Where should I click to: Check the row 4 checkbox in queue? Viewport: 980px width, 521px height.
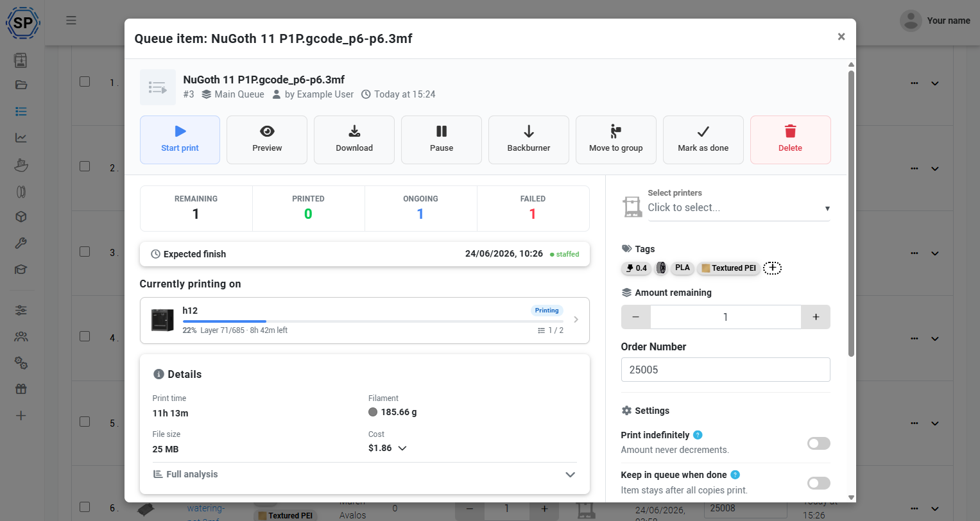(85, 337)
